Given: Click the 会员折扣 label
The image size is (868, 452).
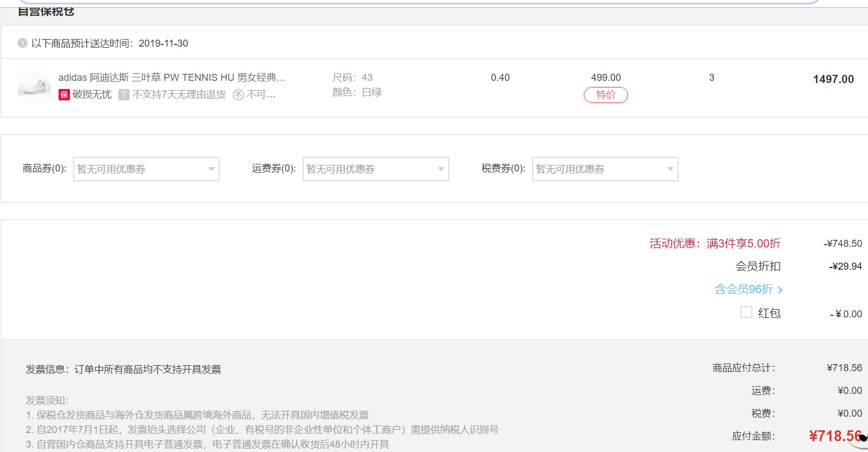Looking at the screenshot, I should coord(758,266).
